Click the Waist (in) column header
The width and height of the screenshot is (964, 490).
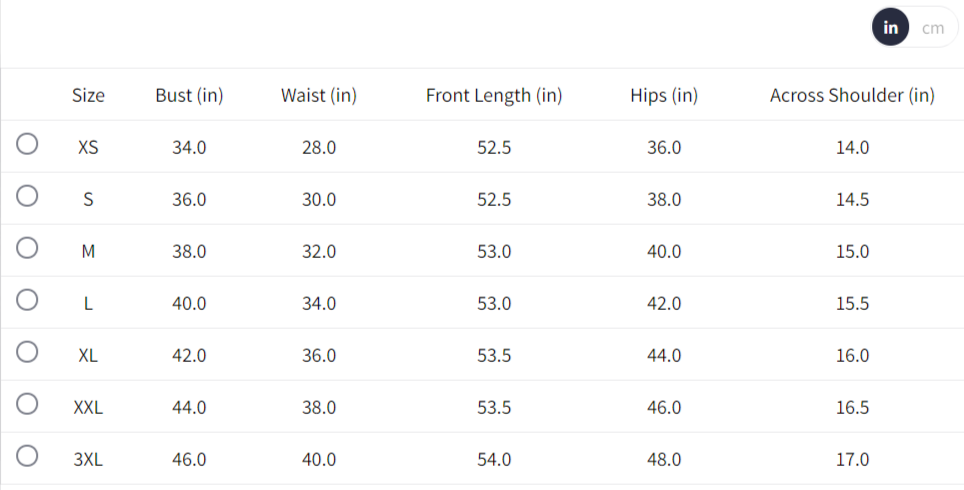point(319,96)
